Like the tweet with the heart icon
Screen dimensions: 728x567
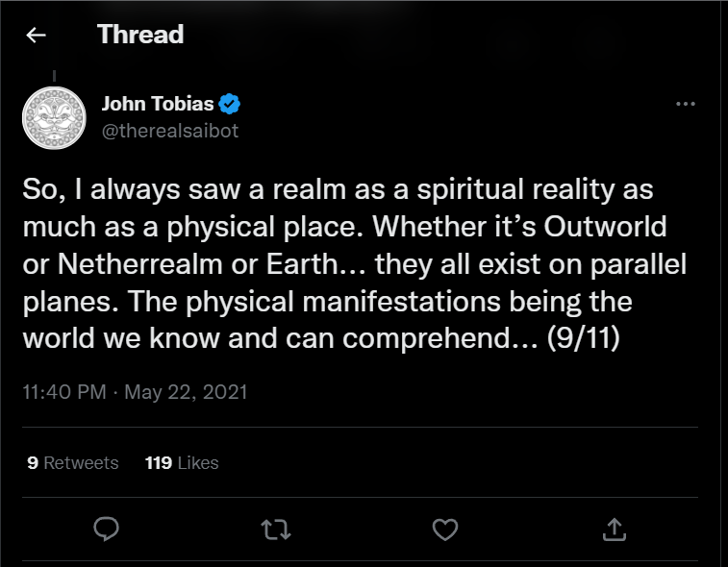(443, 528)
